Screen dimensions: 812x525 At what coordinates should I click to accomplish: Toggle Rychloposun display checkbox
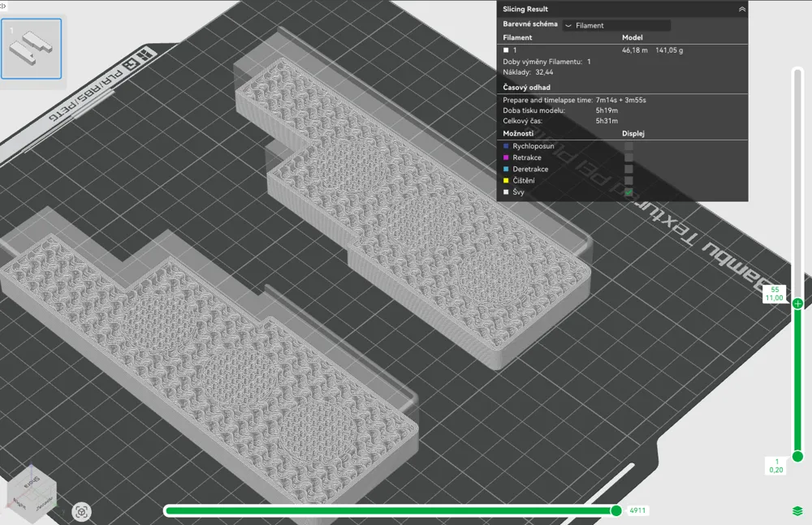[628, 146]
